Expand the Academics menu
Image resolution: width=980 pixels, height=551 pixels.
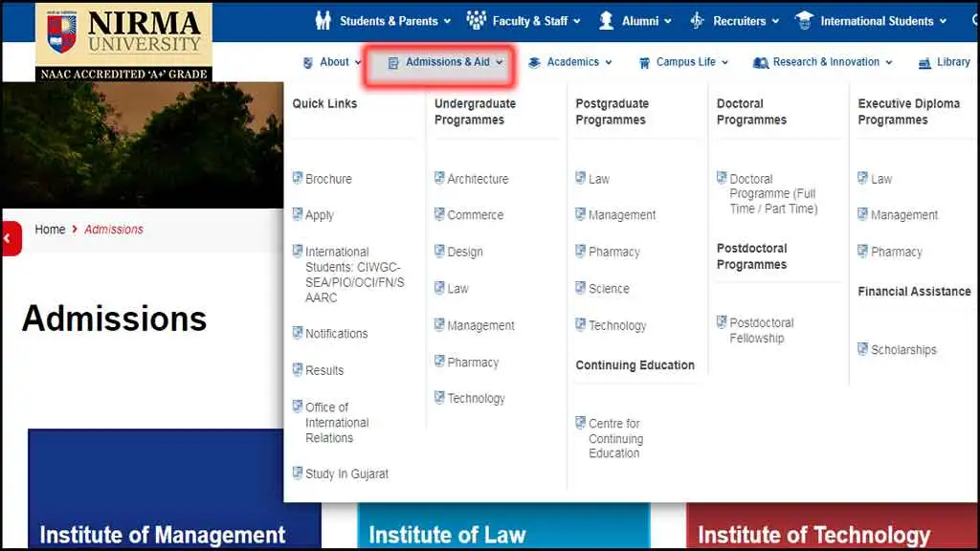click(x=572, y=62)
